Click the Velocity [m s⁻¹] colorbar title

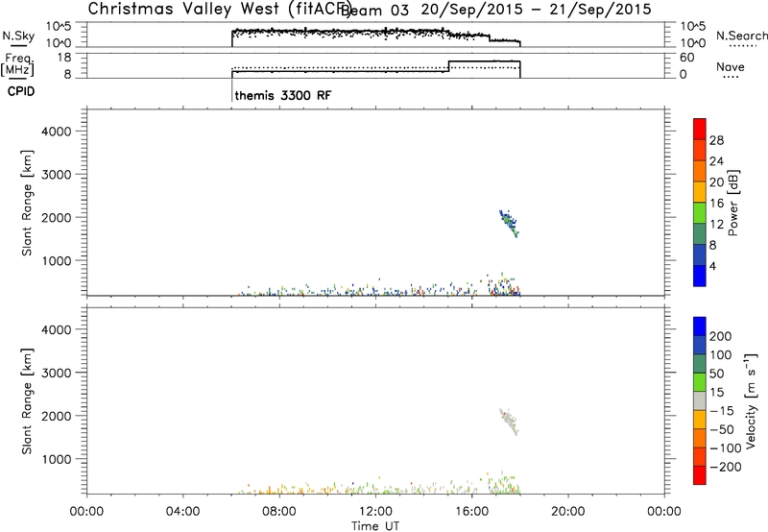pos(751,401)
